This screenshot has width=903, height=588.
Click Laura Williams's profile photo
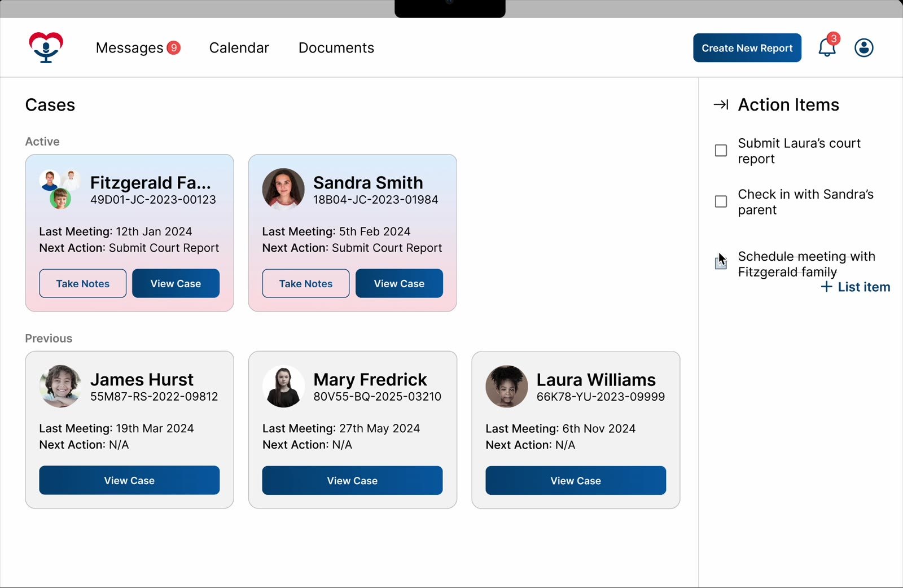point(507,386)
